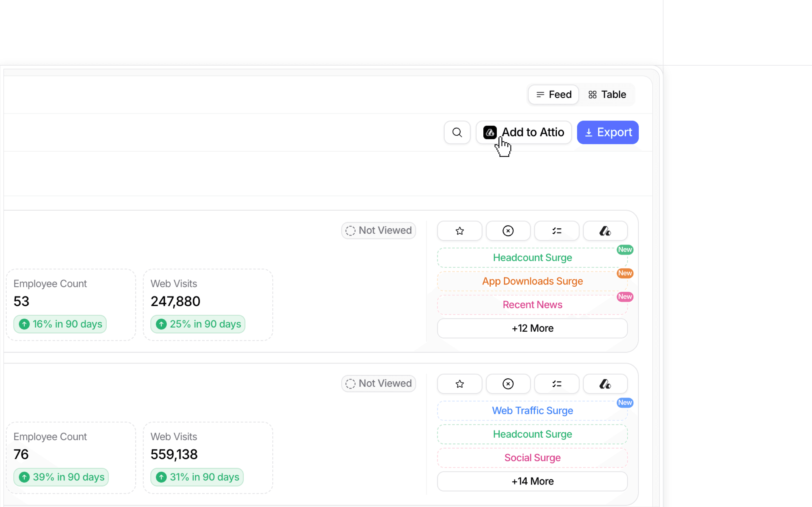Send the 53-employee company to Attio via icon
Image resolution: width=812 pixels, height=507 pixels.
605,231
